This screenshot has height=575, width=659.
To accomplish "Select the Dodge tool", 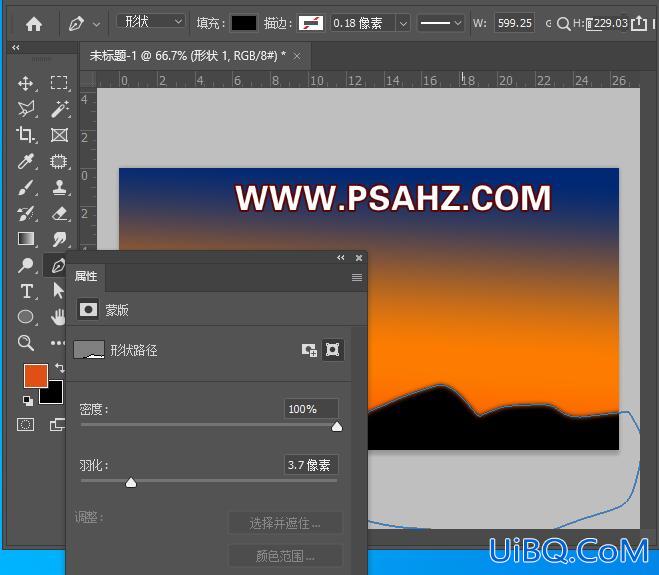I will [26, 265].
